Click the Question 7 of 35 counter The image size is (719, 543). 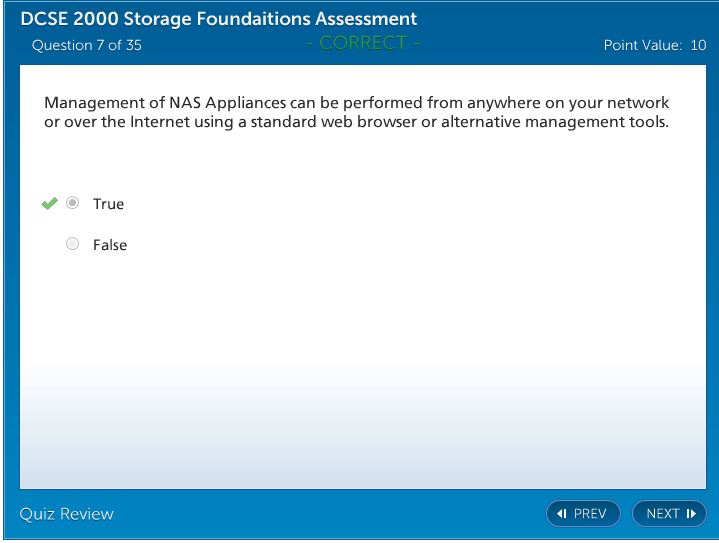[x=87, y=45]
